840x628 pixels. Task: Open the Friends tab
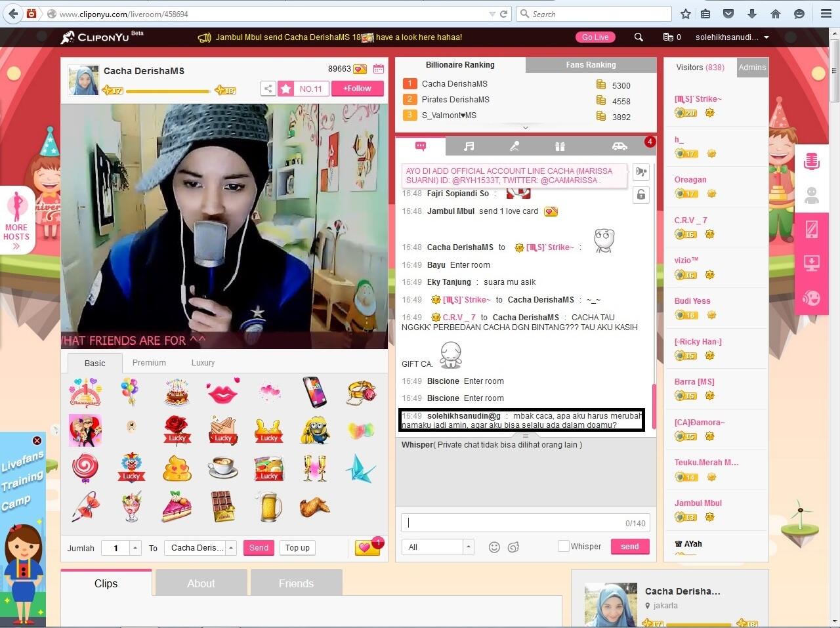pos(296,583)
